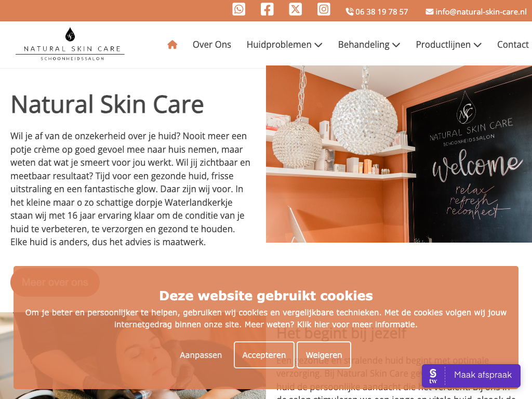Click Aanpassen to customize cookies
Screen dimensions: 532x399
point(201,355)
